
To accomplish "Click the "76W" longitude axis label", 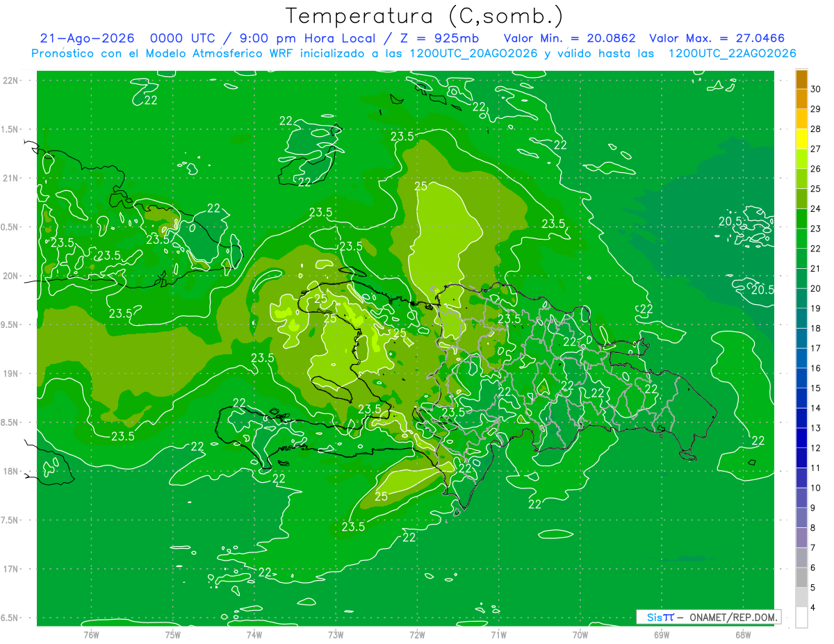I will (91, 635).
